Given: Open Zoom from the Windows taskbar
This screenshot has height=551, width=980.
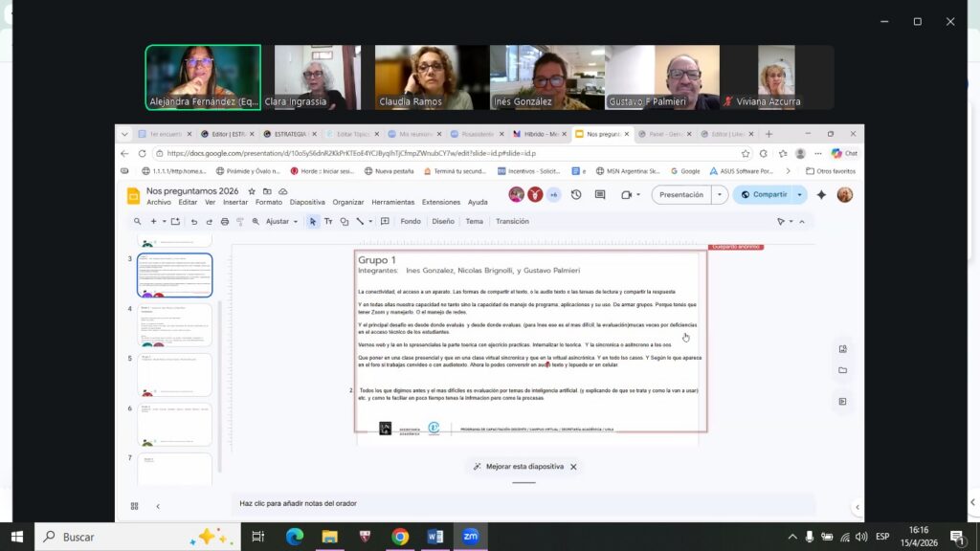Looking at the screenshot, I should (470, 537).
